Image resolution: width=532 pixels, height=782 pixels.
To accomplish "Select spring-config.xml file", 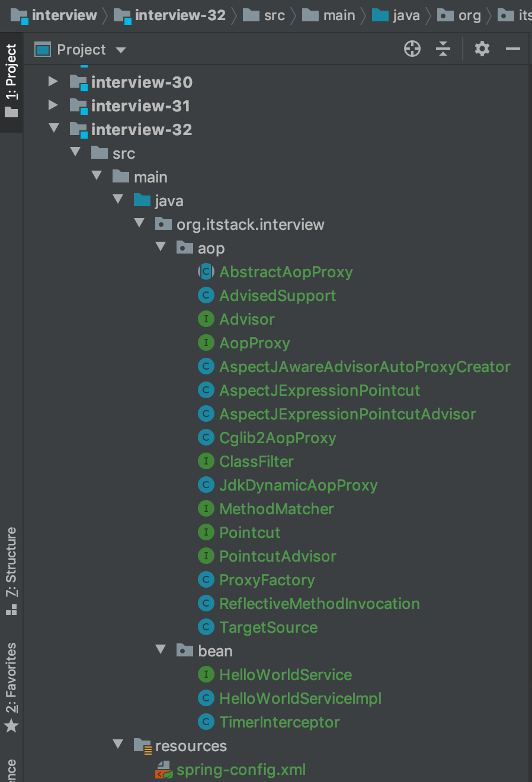I will 241,770.
